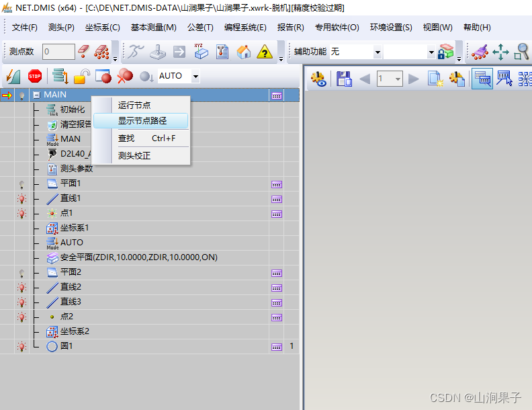Click the right-arrow box toolbar icon
The width and height of the screenshot is (532, 410).
click(179, 52)
